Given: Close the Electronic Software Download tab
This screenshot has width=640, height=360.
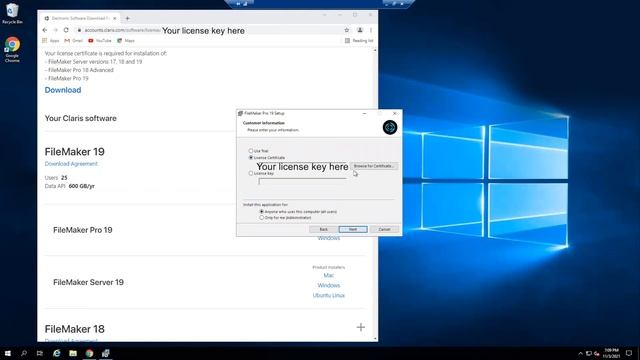Looking at the screenshot, I should click(115, 18).
